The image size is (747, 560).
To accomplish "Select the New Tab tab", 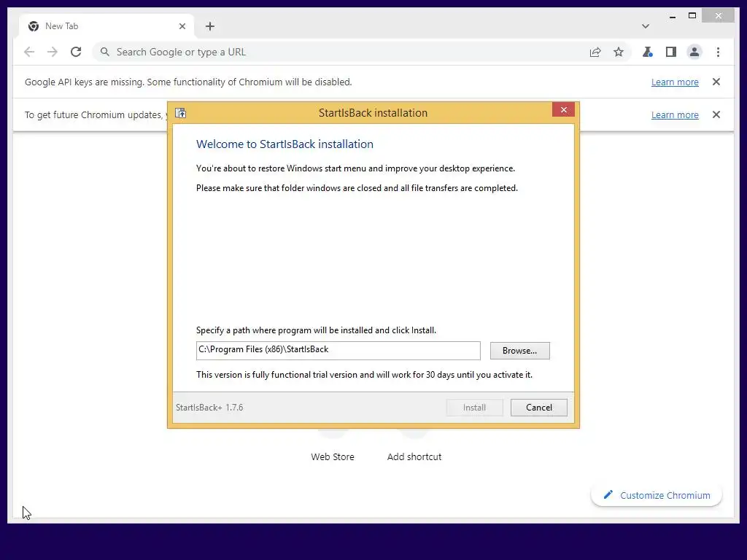I will (x=107, y=26).
